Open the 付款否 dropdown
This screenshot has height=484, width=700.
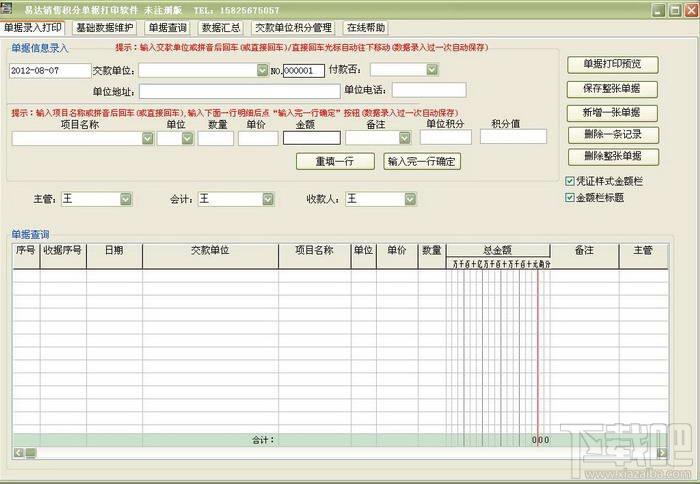(x=432, y=69)
